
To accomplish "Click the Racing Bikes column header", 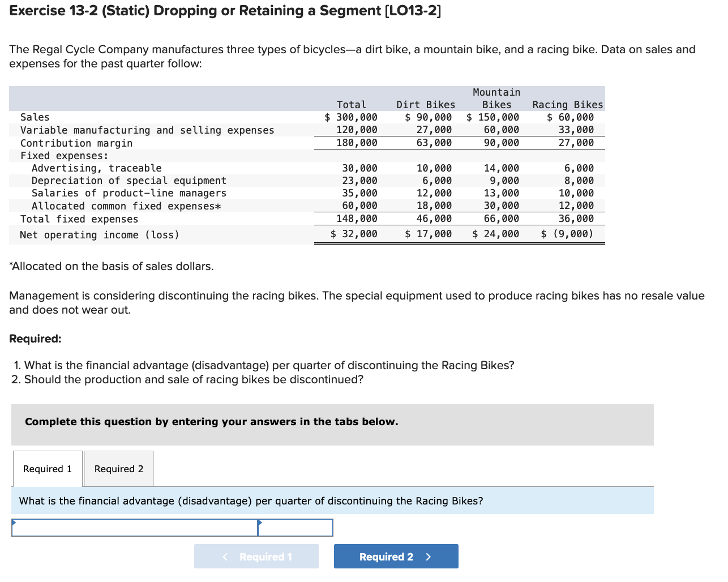I will point(567,104).
